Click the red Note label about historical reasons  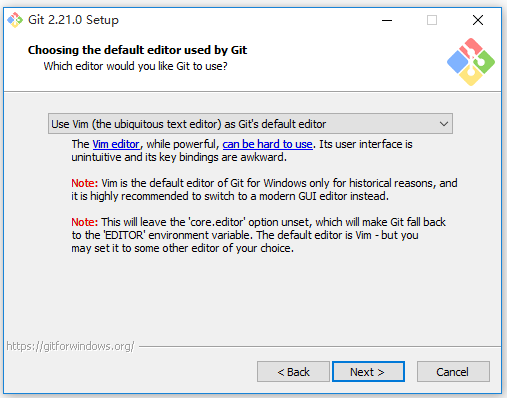pos(84,183)
